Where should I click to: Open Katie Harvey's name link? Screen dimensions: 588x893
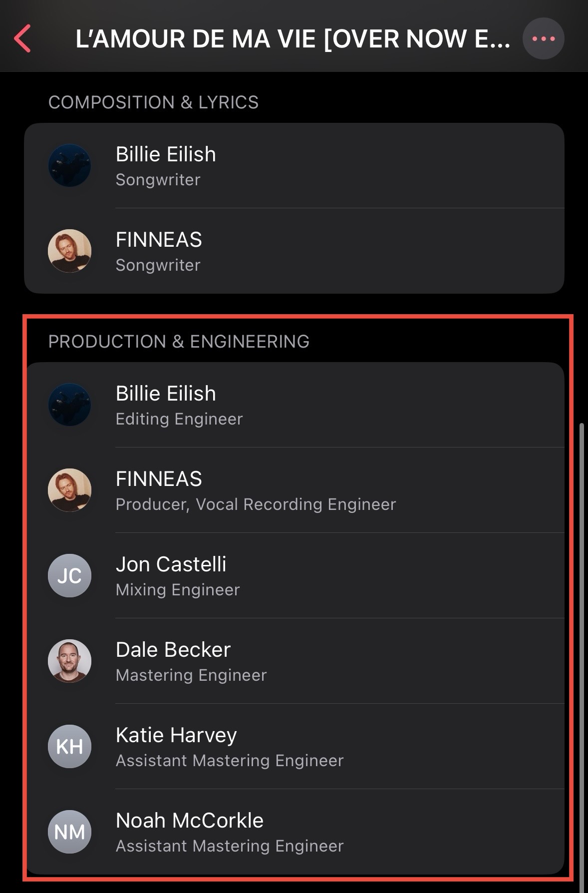tap(176, 735)
